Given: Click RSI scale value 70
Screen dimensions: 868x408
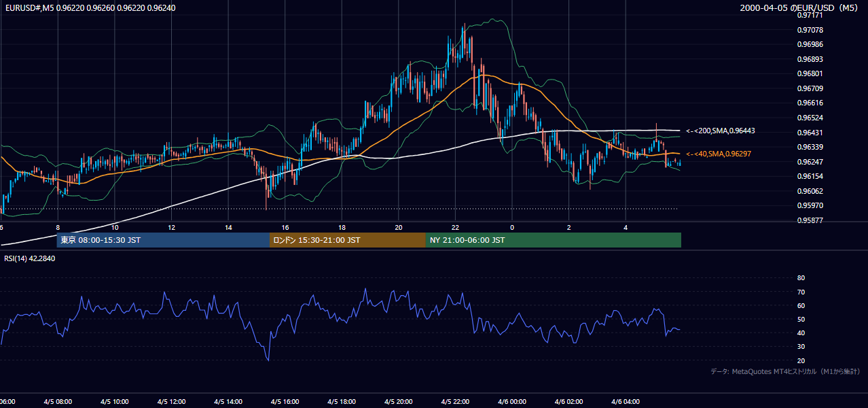Looking at the screenshot, I should click(801, 292).
